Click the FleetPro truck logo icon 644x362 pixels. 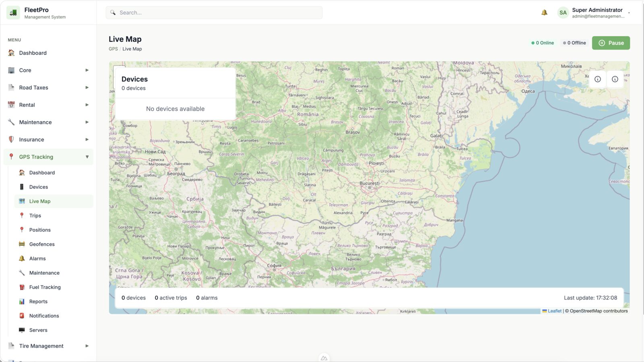tap(13, 12)
